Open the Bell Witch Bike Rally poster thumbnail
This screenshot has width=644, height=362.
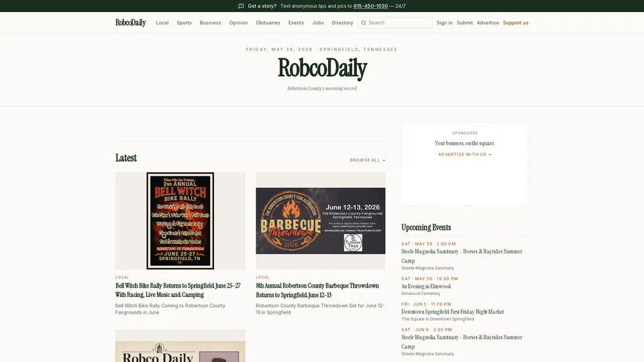click(x=180, y=221)
